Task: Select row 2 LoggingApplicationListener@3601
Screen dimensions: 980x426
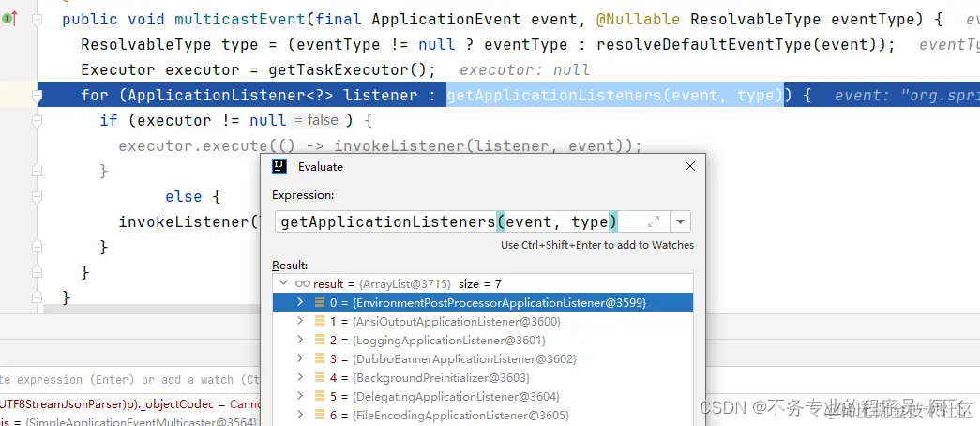Action: click(x=483, y=340)
